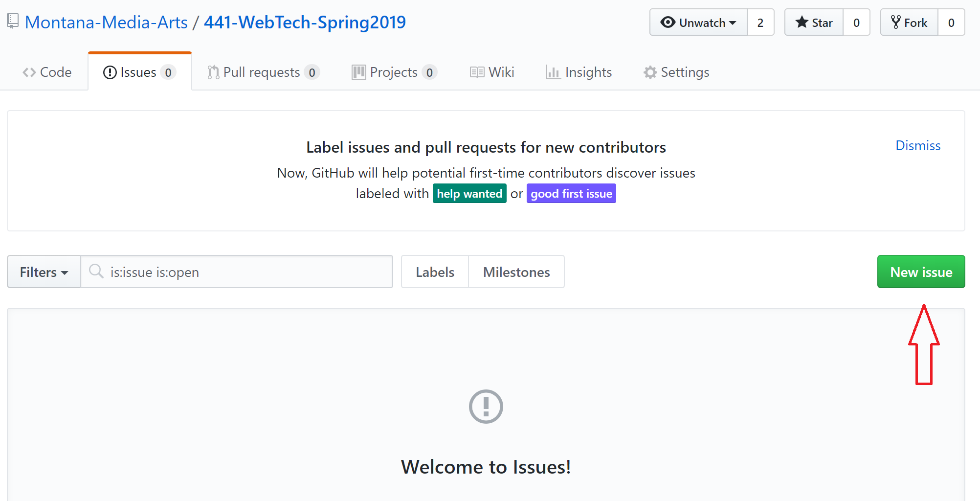Open the Wiki tab
The image size is (980, 501).
[x=492, y=72]
